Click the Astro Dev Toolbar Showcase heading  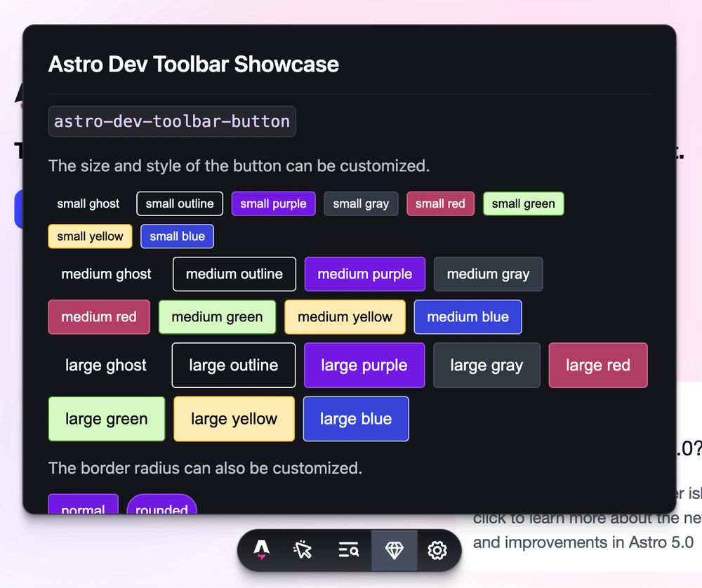point(194,64)
